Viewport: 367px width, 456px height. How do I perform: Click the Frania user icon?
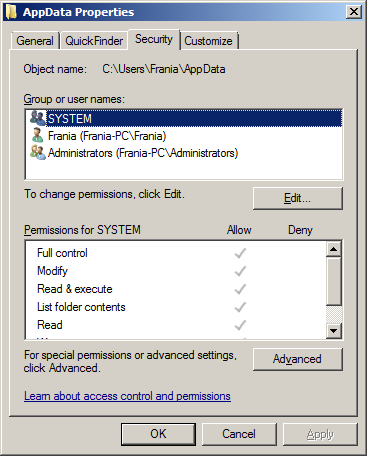tap(37, 135)
